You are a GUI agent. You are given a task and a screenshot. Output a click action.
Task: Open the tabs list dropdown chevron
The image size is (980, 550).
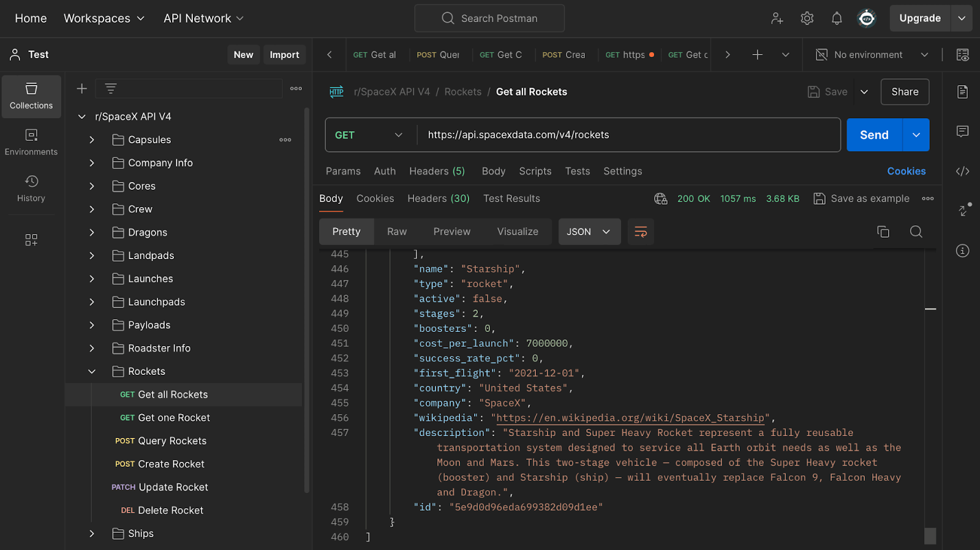point(785,55)
